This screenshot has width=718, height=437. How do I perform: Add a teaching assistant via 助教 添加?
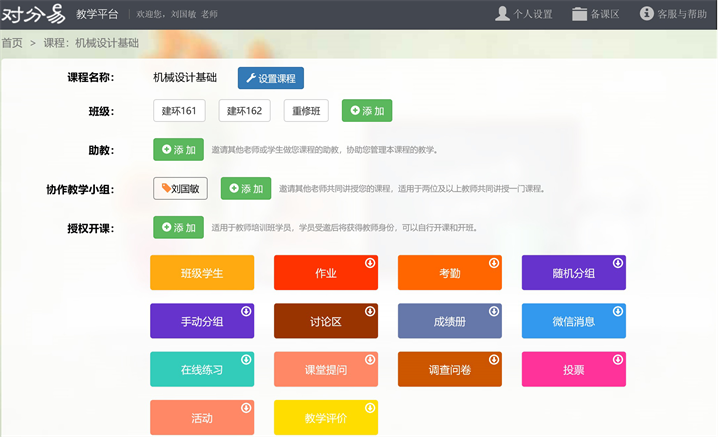178,150
